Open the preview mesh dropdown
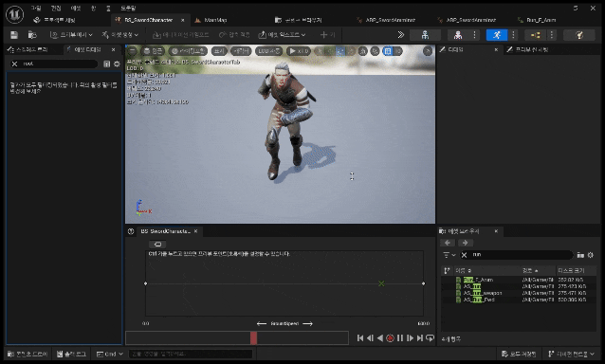 72,35
